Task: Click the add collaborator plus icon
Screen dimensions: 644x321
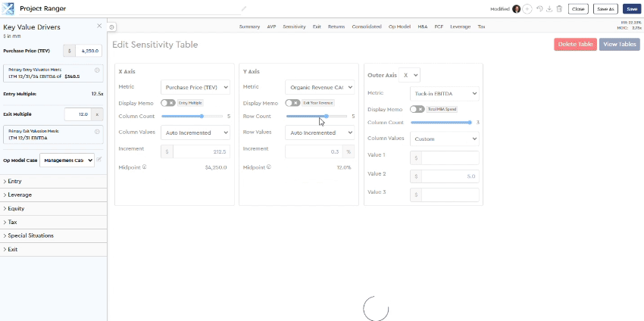Action: [x=527, y=9]
